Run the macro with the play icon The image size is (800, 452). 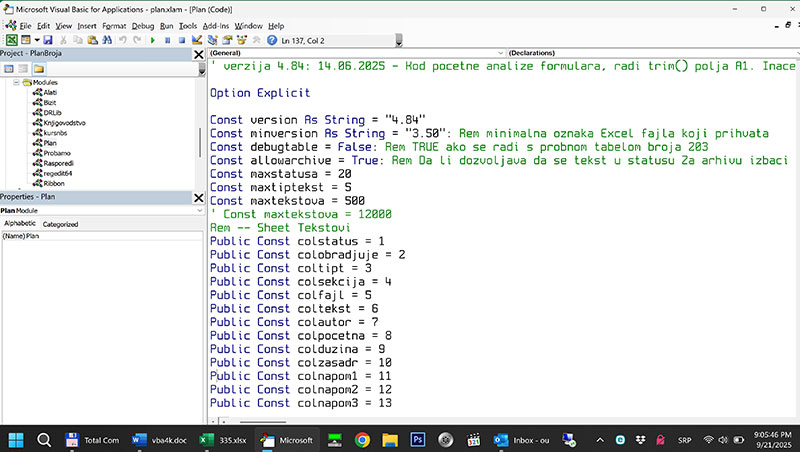pyautogui.click(x=152, y=40)
